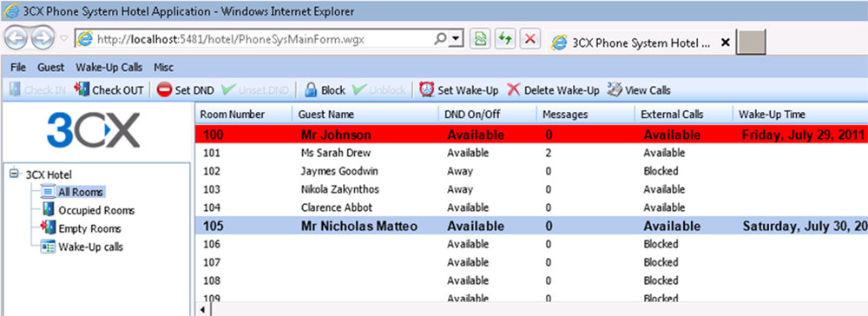The height and width of the screenshot is (316, 868).
Task: Click the browser back arrow button
Action: click(x=16, y=39)
